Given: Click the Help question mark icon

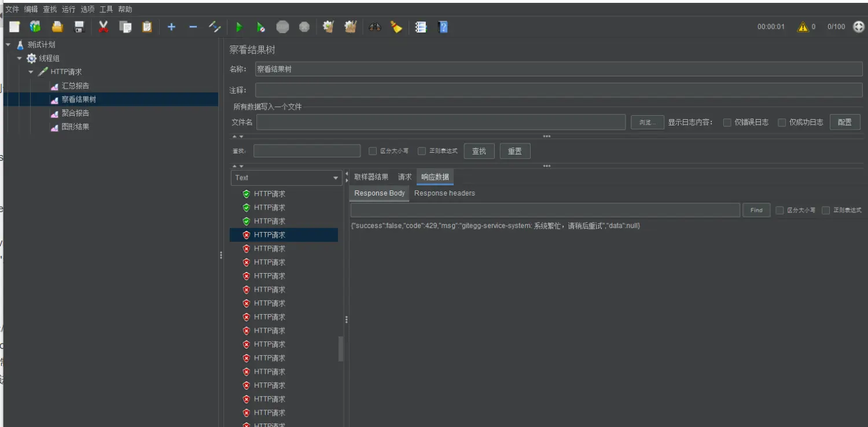Looking at the screenshot, I should 443,27.
